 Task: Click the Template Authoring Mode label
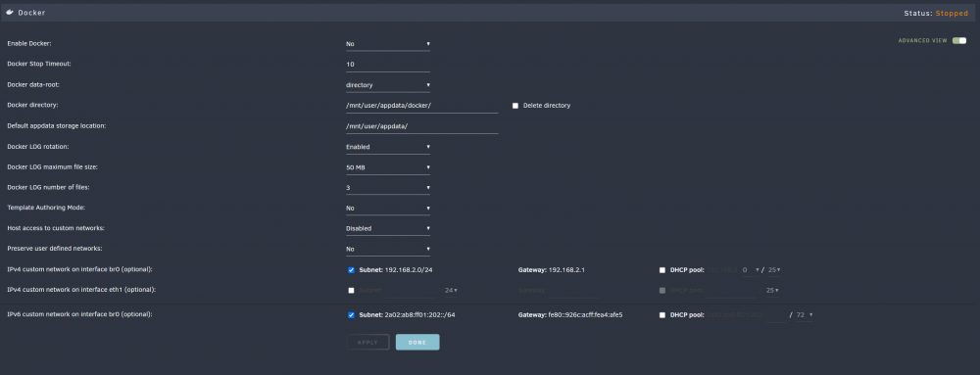(x=46, y=208)
